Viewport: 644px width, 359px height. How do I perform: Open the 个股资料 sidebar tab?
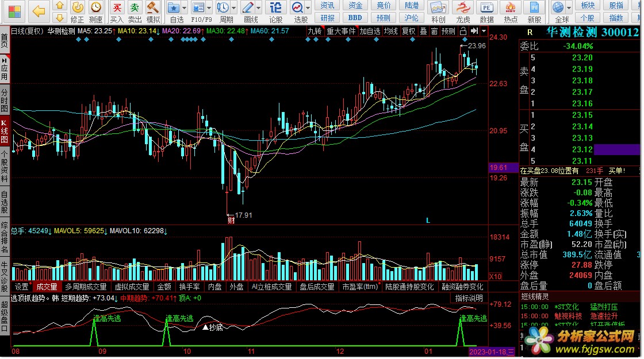tap(5, 167)
